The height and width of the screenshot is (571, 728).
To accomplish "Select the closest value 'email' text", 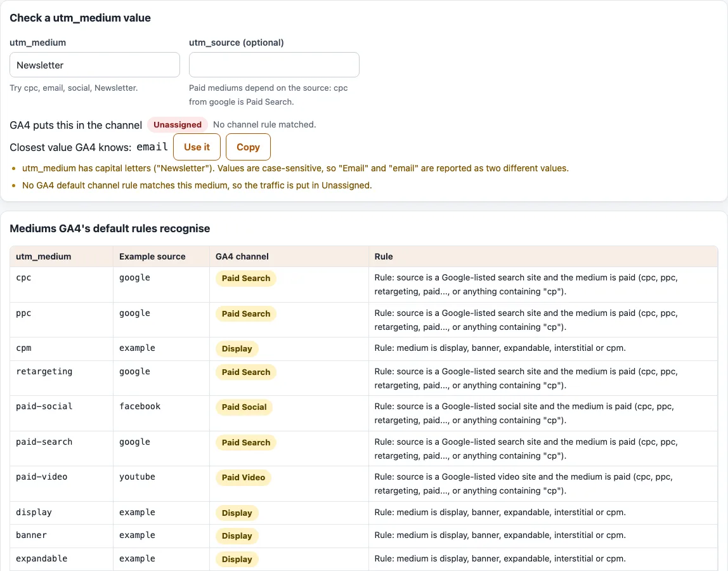I will [152, 147].
